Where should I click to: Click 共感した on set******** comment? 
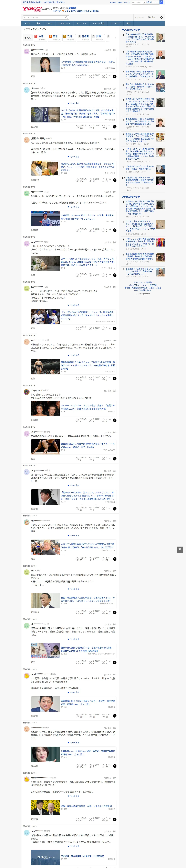click(81, 77)
